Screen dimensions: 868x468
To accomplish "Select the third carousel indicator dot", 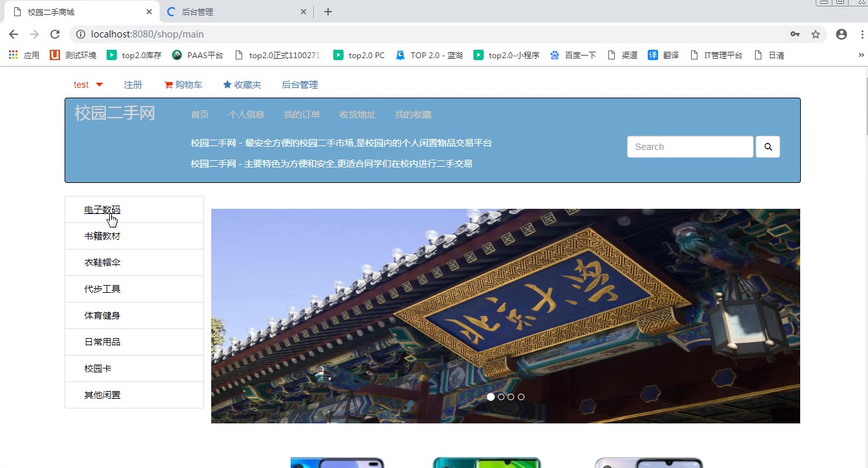I will [511, 397].
